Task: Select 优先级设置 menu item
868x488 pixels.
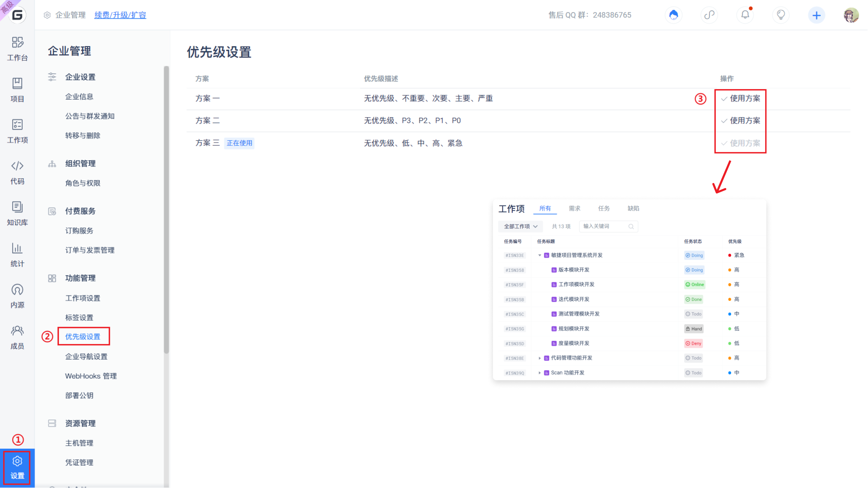Action: [x=83, y=337]
